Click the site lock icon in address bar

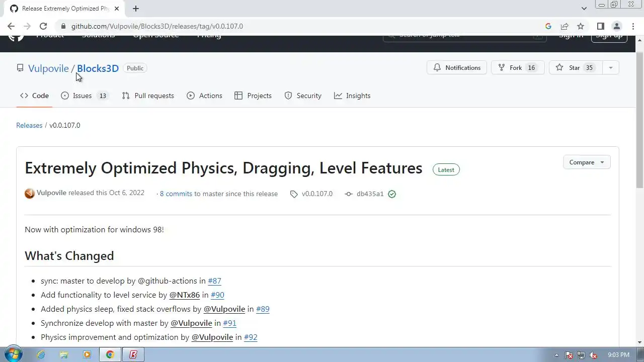point(63,26)
